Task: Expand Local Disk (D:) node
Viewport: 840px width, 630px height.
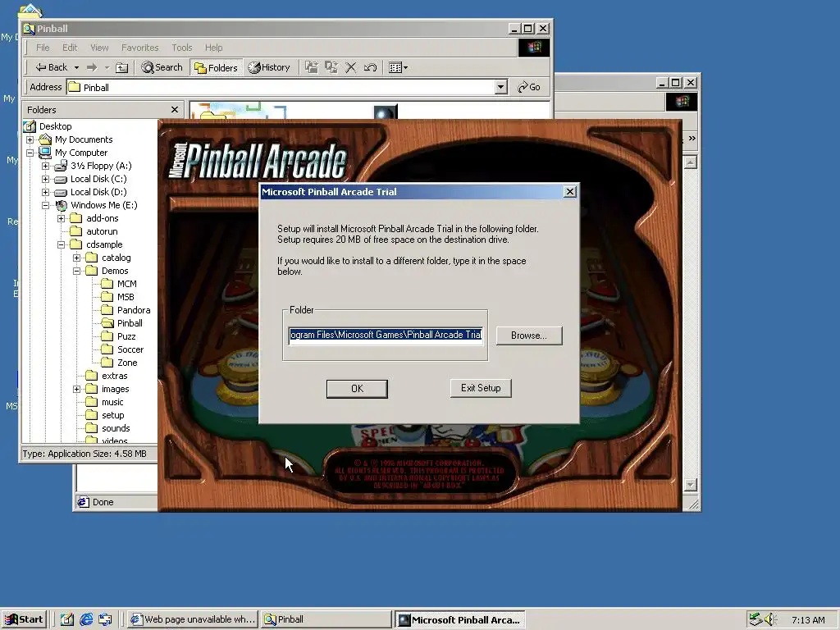Action: click(46, 192)
